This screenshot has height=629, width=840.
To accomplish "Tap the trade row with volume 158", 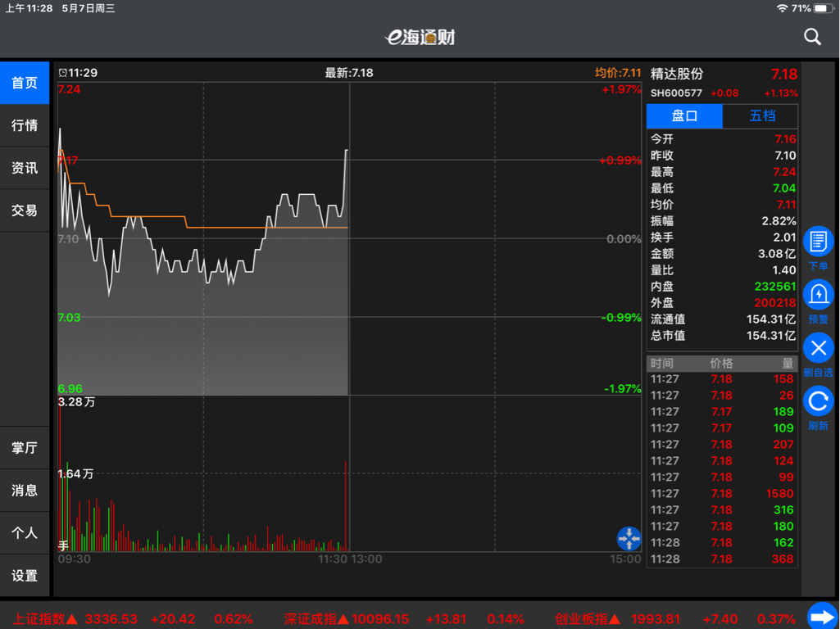I will (723, 379).
